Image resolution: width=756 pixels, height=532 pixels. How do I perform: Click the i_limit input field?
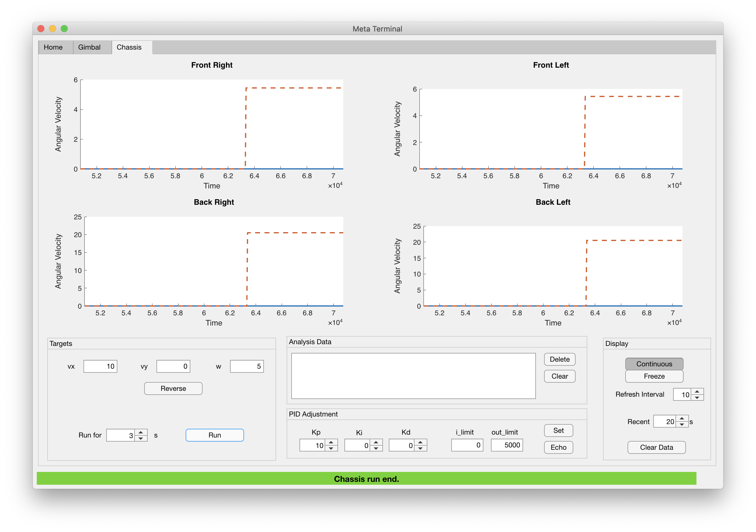click(467, 445)
